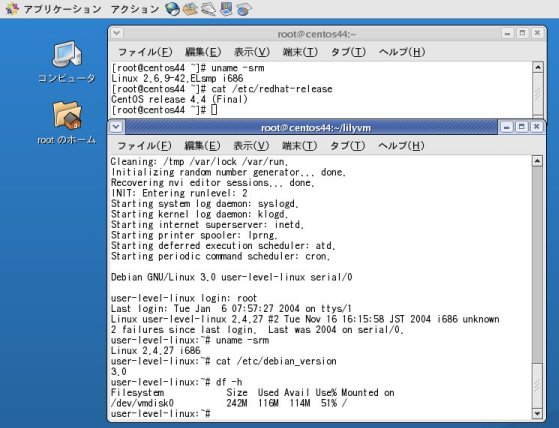Open the web browser globe launcher
This screenshot has height=428, width=559.
pyautogui.click(x=172, y=9)
